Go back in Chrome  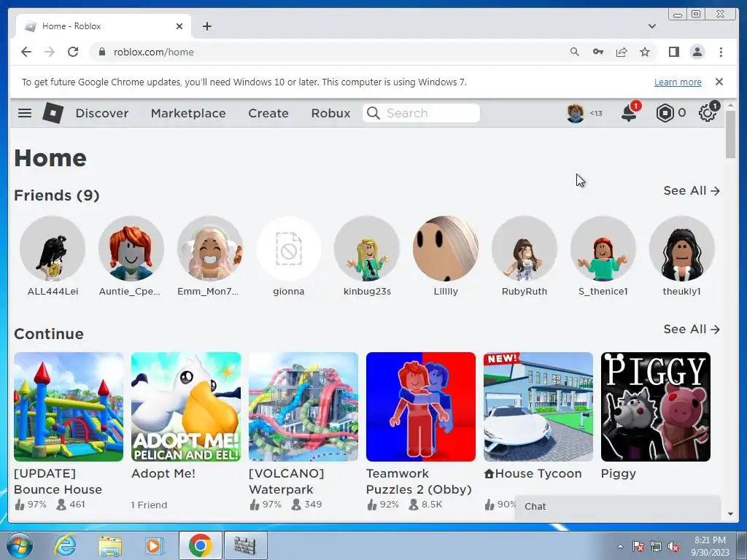(26, 52)
